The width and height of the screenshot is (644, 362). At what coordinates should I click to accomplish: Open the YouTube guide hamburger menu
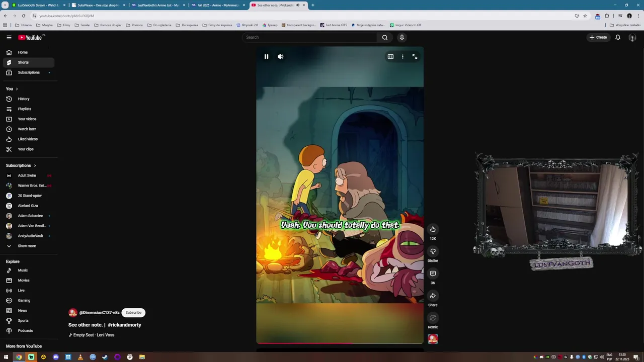[9, 37]
